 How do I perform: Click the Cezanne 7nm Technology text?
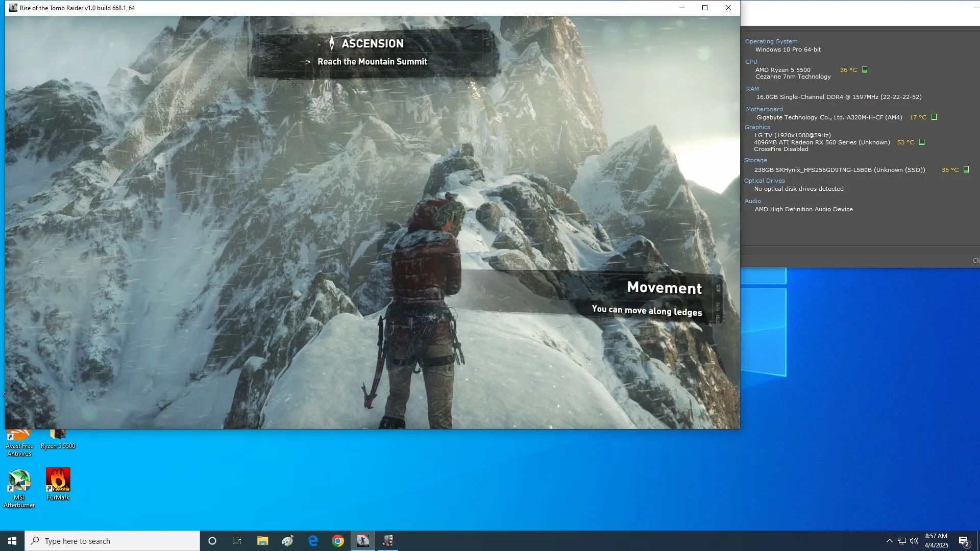tap(793, 77)
